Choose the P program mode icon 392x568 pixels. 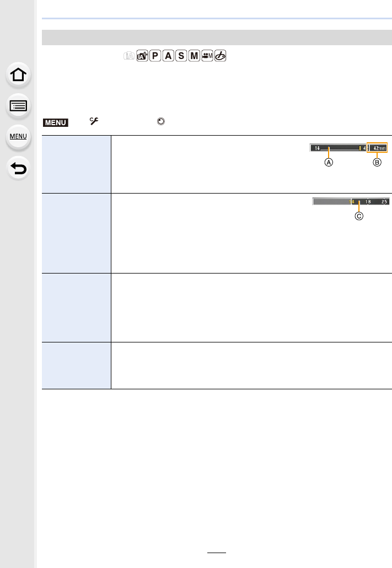coord(155,56)
